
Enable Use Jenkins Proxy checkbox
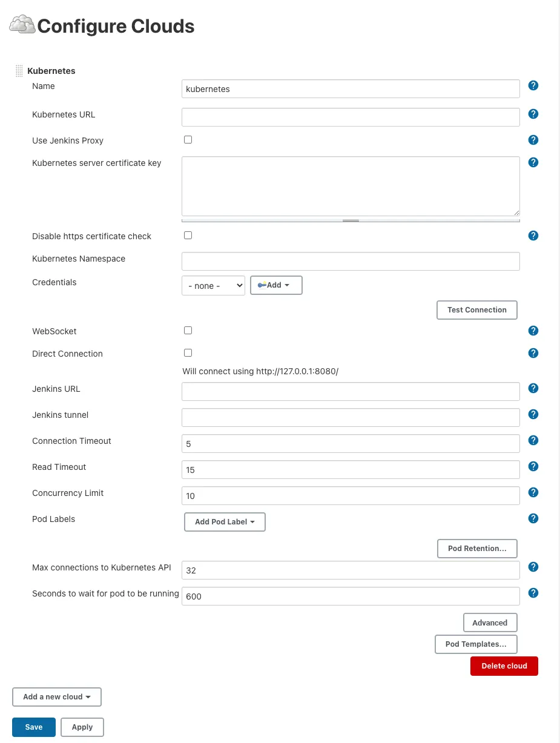pyautogui.click(x=188, y=140)
